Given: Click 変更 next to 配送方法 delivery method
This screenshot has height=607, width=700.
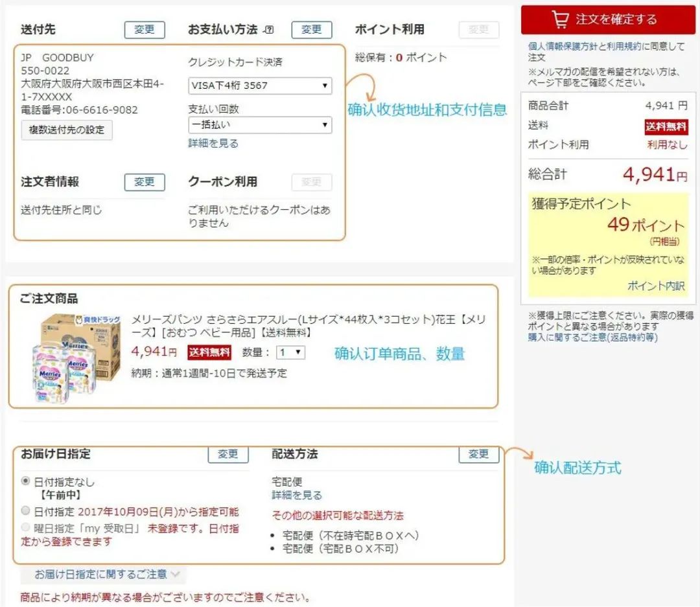Looking at the screenshot, I should [479, 455].
